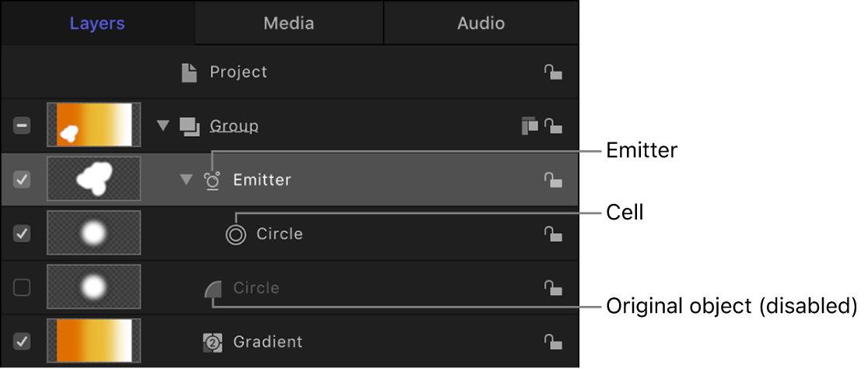Click the Project document icon
The width and height of the screenshot is (868, 369).
click(189, 72)
